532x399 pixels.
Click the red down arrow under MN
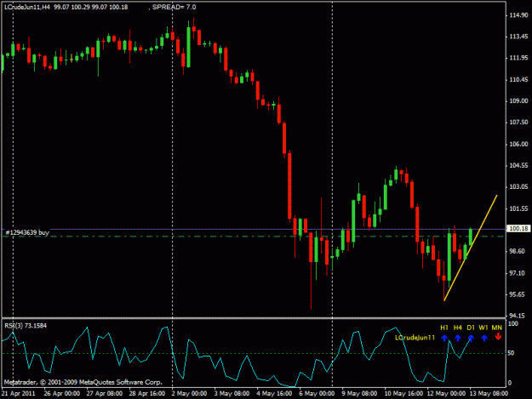click(x=498, y=337)
